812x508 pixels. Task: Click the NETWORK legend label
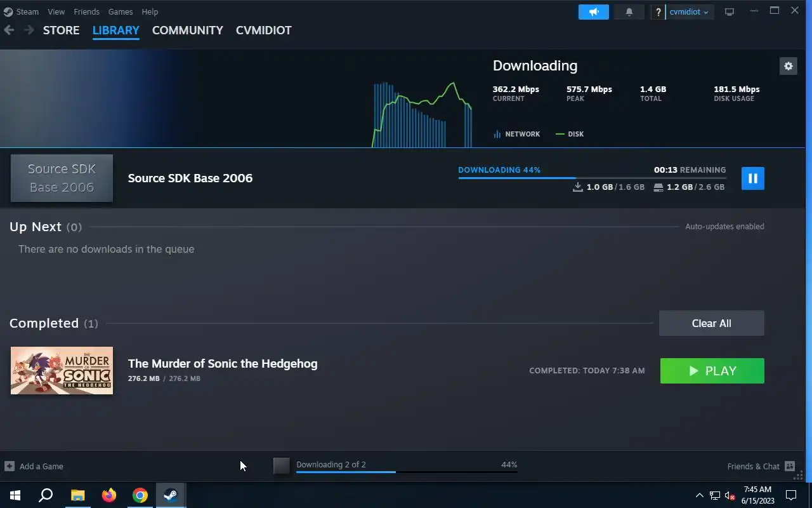(516, 134)
